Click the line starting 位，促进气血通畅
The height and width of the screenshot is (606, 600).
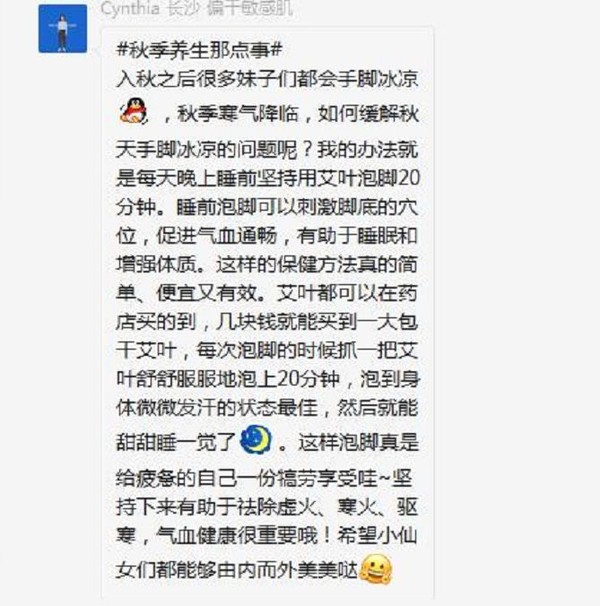267,236
